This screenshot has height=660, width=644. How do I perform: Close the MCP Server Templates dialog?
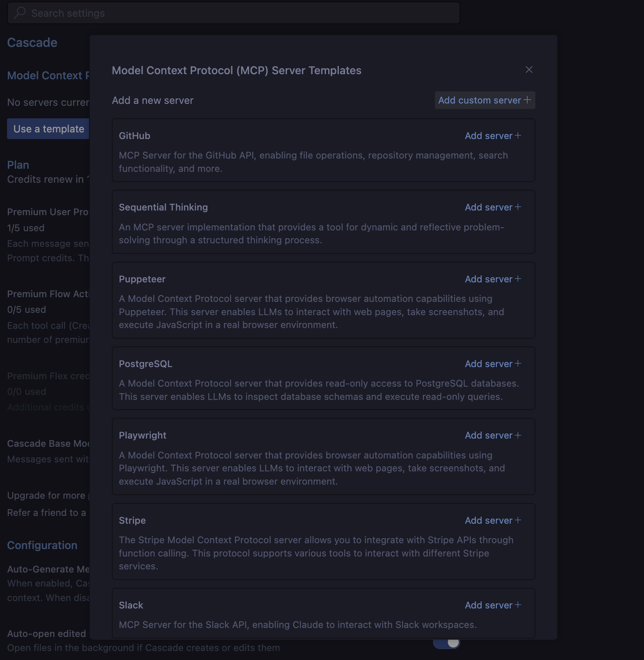click(529, 70)
